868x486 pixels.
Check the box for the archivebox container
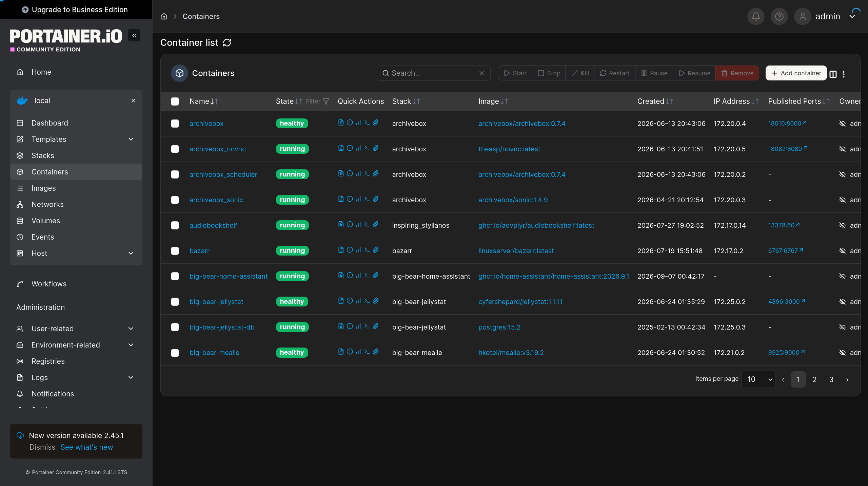(x=175, y=124)
